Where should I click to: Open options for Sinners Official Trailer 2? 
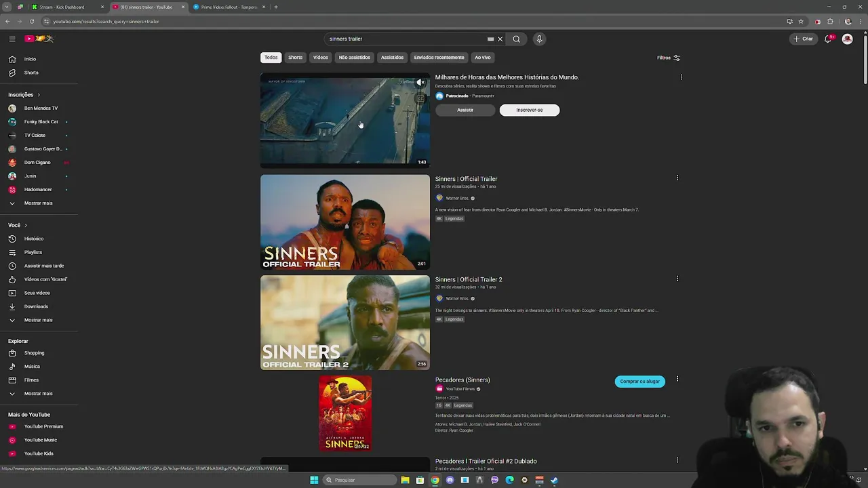point(677,279)
